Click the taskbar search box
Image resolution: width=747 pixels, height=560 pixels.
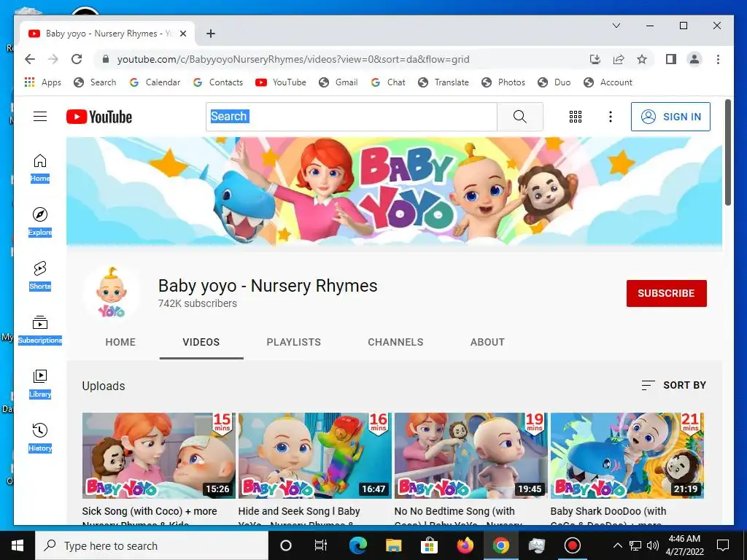tap(152, 545)
